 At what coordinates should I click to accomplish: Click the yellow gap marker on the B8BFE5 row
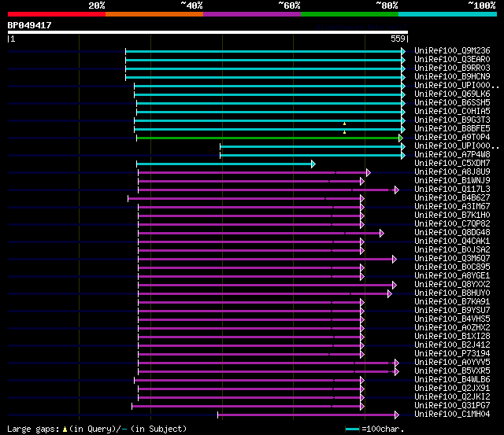(344, 132)
